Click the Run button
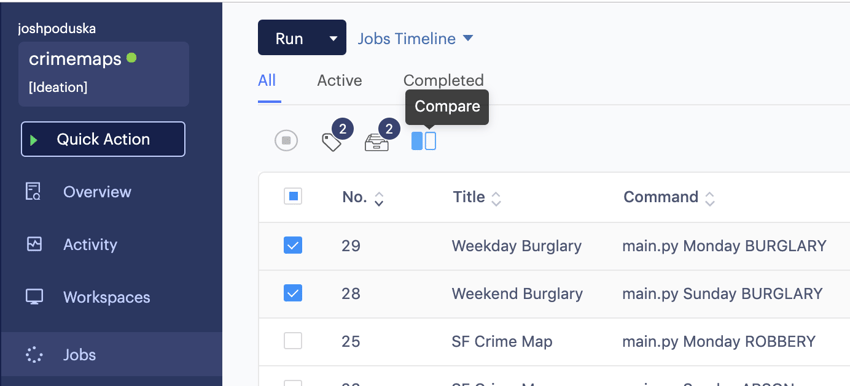Viewport: 850px width, 386px height. [x=289, y=38]
